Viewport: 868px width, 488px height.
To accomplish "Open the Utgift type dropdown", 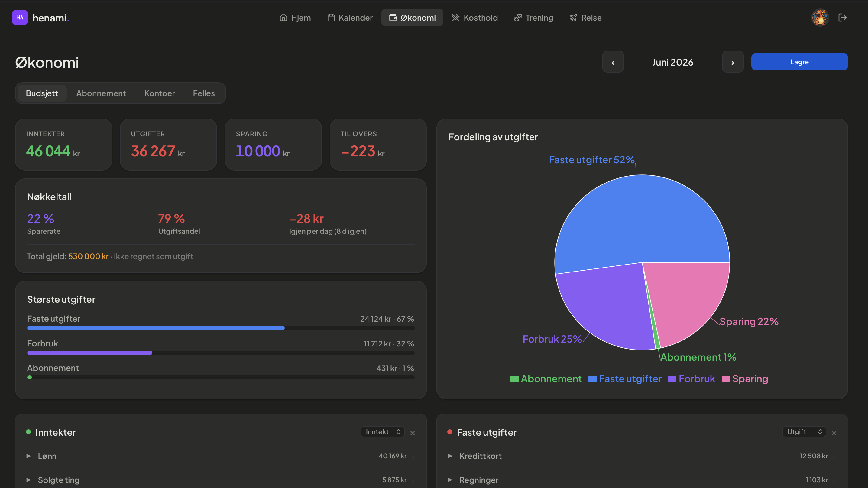I will click(804, 432).
